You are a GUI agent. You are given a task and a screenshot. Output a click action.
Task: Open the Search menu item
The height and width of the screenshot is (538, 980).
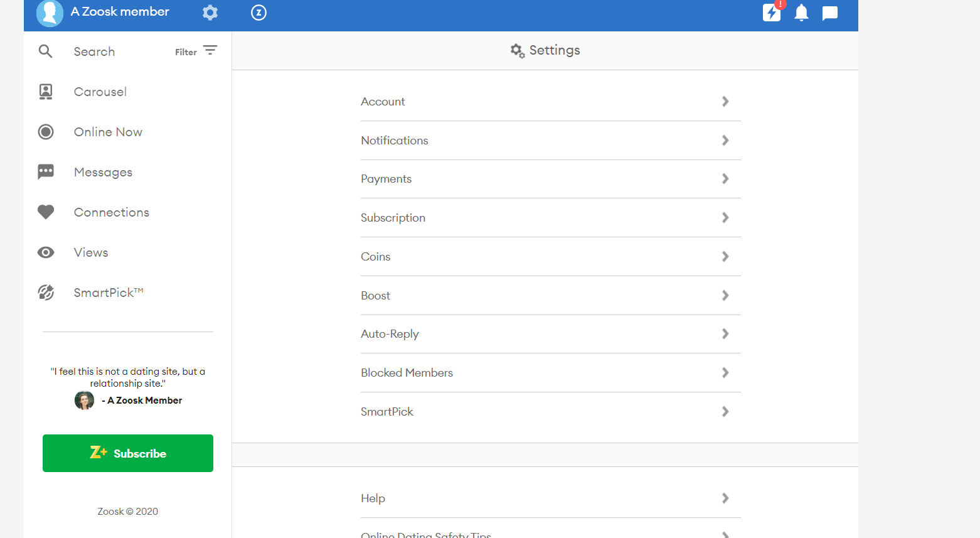(x=94, y=51)
